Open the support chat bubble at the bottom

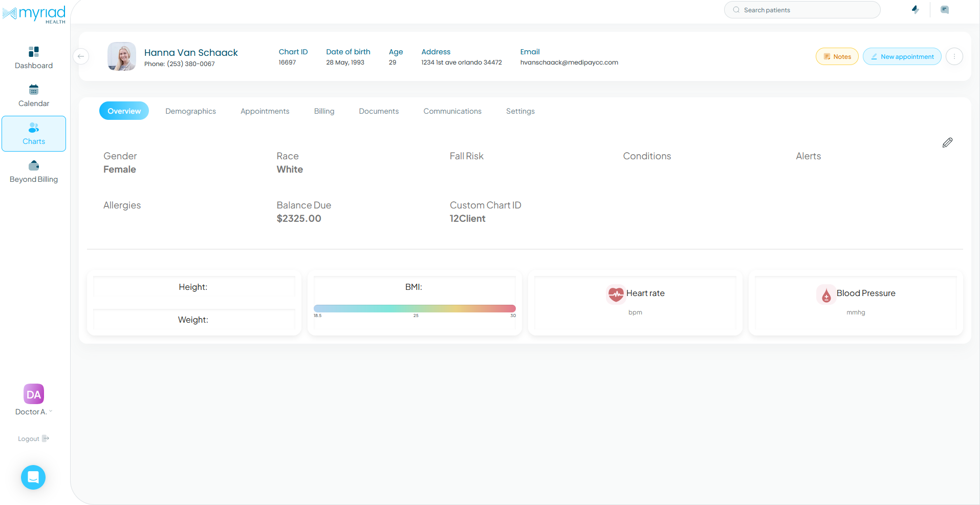pos(33,477)
